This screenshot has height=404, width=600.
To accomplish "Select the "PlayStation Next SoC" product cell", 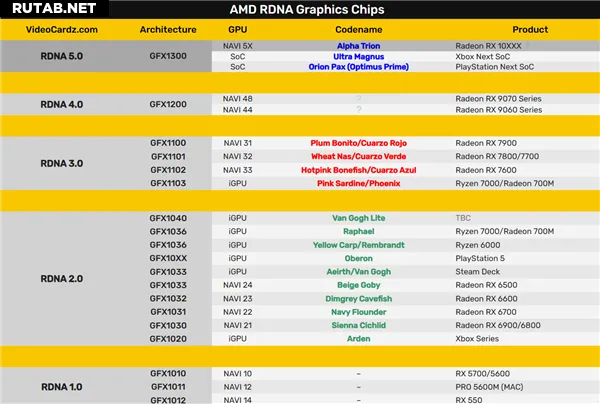I will 494,67.
